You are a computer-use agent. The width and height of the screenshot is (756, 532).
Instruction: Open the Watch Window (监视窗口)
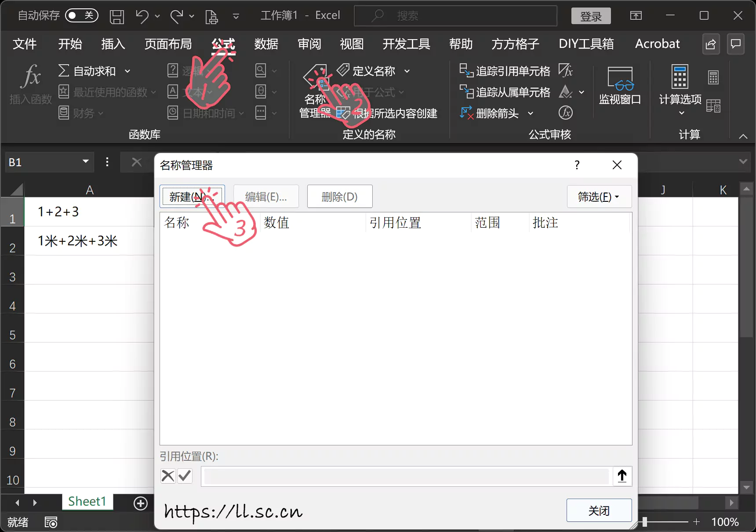point(620,86)
